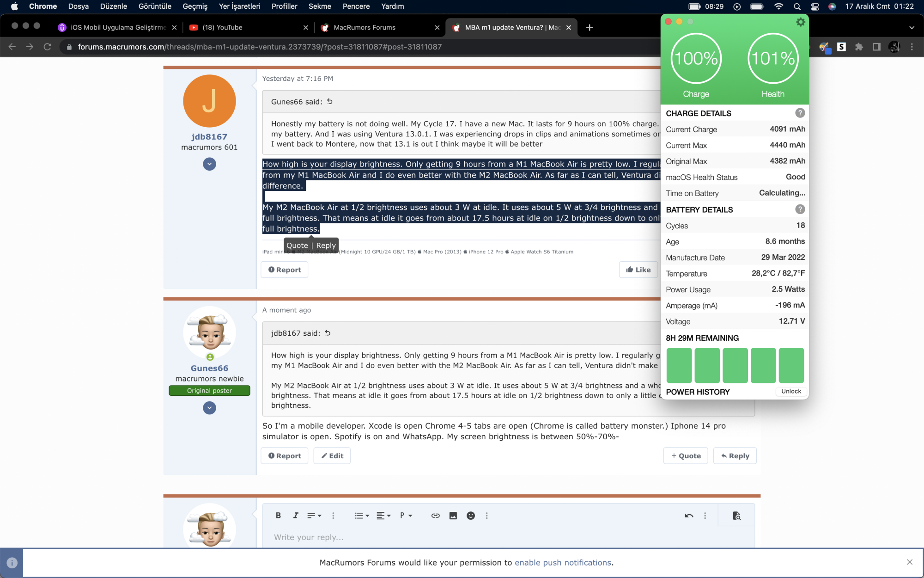Toggle preview mode in reply editor
The width and height of the screenshot is (924, 578).
pos(736,516)
